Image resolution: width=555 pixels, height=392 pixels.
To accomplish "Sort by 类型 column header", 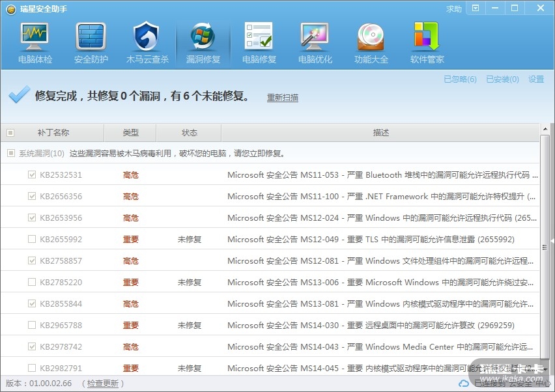I will tap(130, 133).
